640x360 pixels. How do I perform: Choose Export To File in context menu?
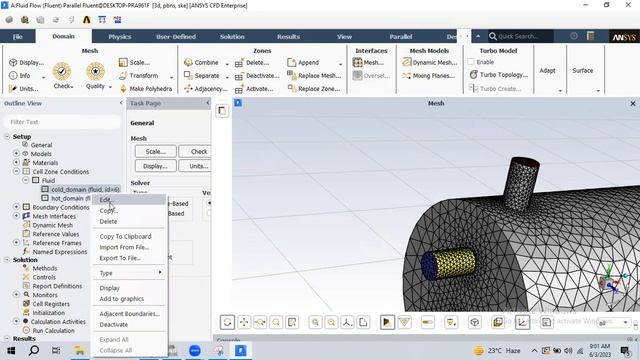click(129, 258)
